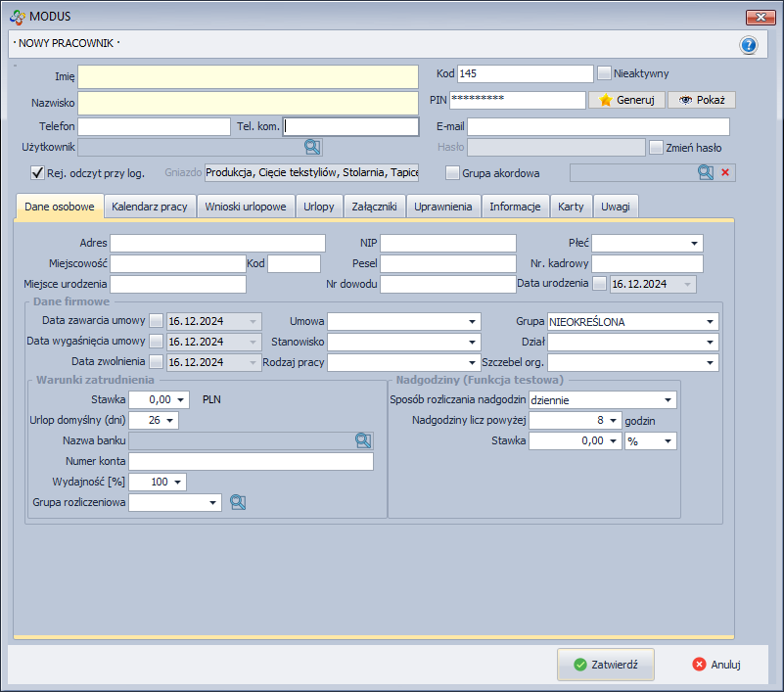Confirm with the Zatwierdź button
The width and height of the screenshot is (784, 692).
pos(606,664)
